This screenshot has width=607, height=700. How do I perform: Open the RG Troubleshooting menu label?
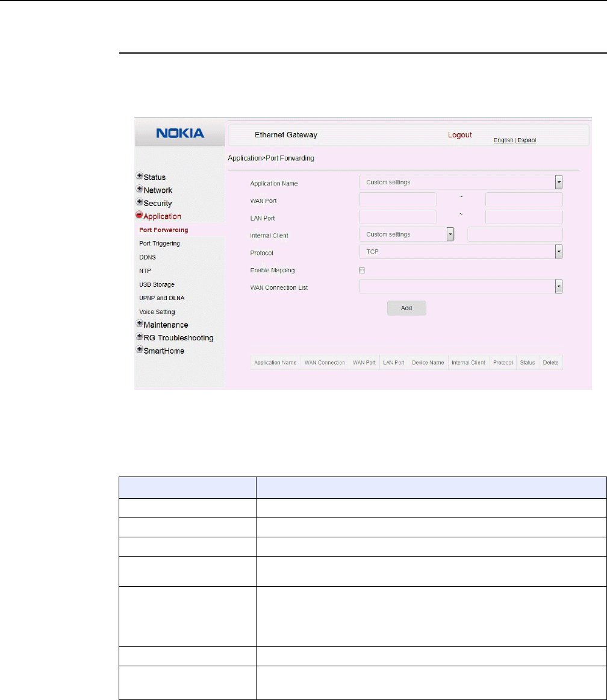[178, 337]
